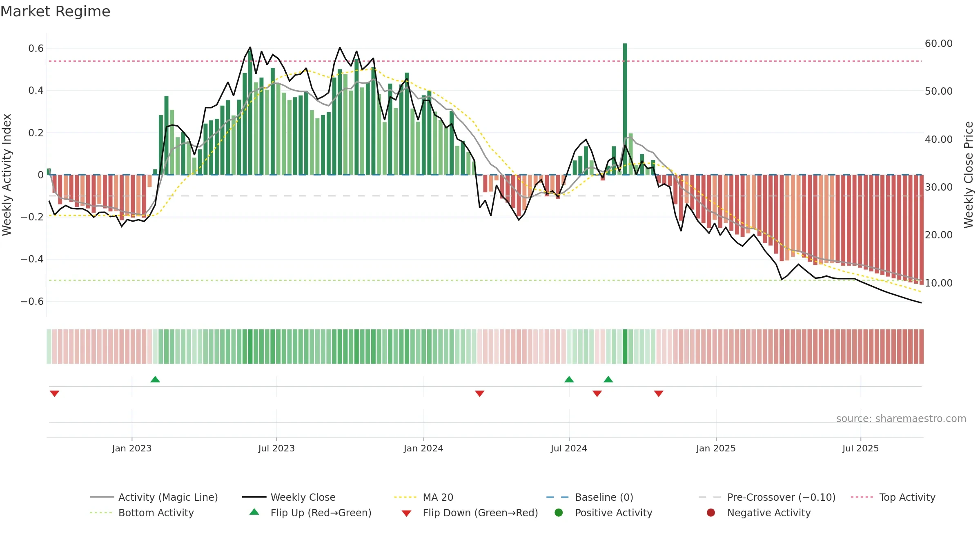This screenshot has height=551, width=980.
Task: Click the red flip-down triangle between Jan 2024 and Jul 2024
Action: point(480,393)
